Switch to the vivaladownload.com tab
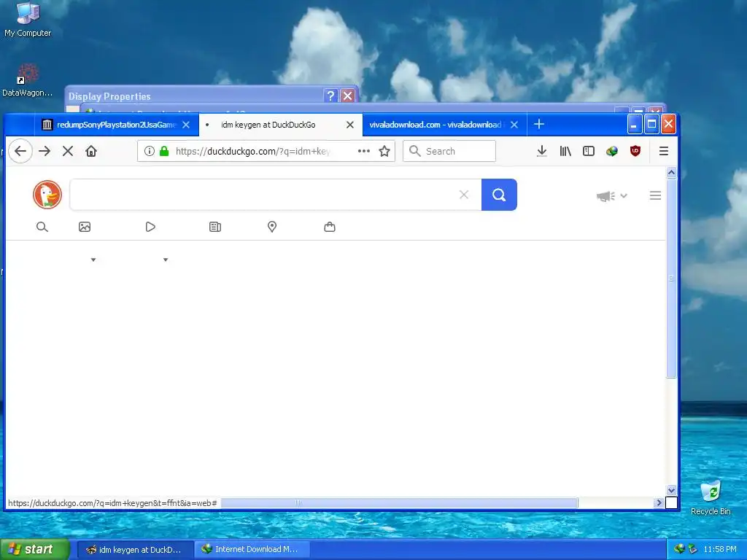Image resolution: width=747 pixels, height=560 pixels. 435,125
